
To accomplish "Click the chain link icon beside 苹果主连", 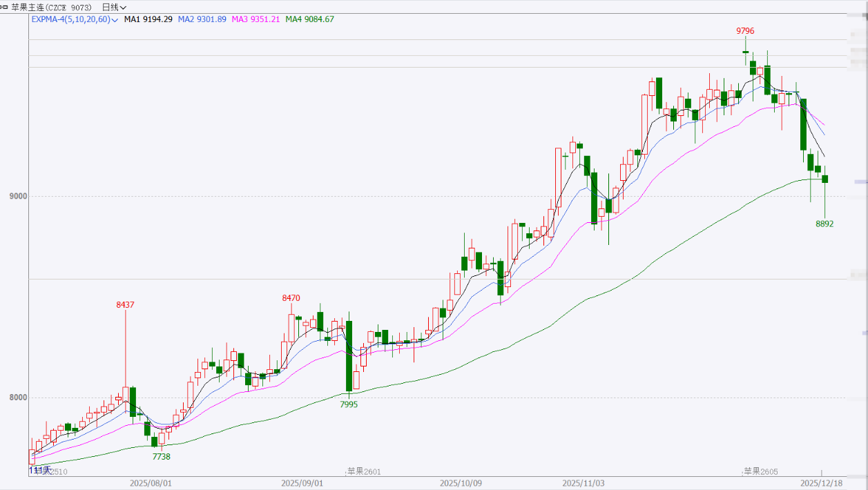I will [x=6, y=7].
